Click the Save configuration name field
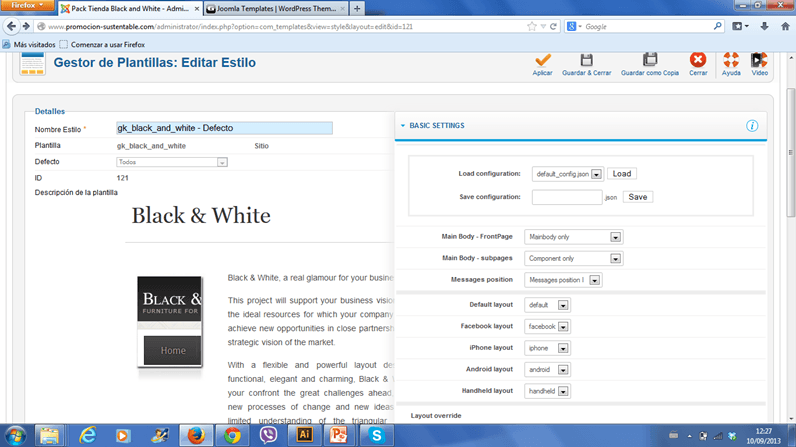Viewport: 796px width, 447px height. tap(567, 197)
